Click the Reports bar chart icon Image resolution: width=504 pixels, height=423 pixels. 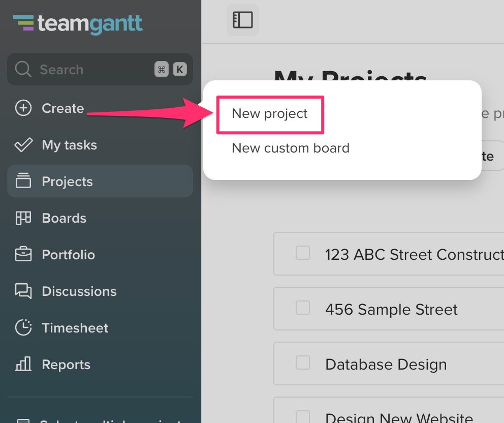[x=23, y=364]
